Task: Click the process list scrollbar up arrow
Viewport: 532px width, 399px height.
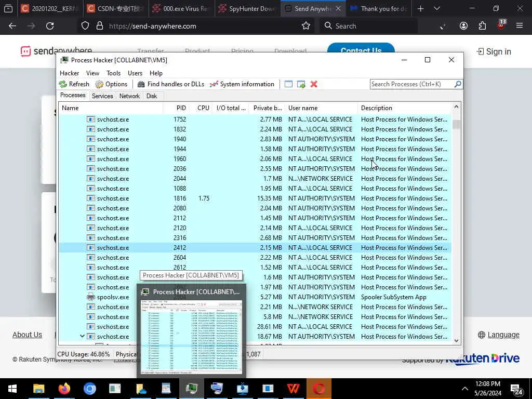Action: 456,107
